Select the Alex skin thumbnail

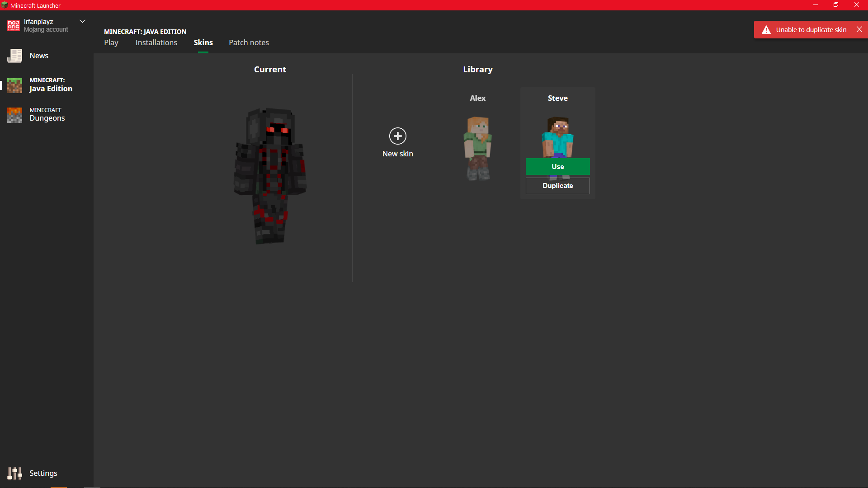tap(477, 148)
